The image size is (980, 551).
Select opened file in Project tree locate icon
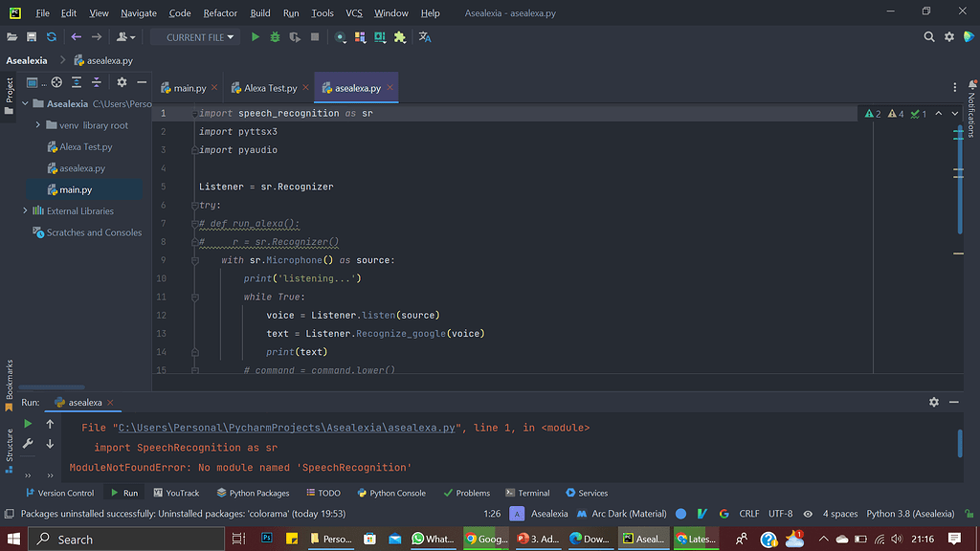pos(56,82)
